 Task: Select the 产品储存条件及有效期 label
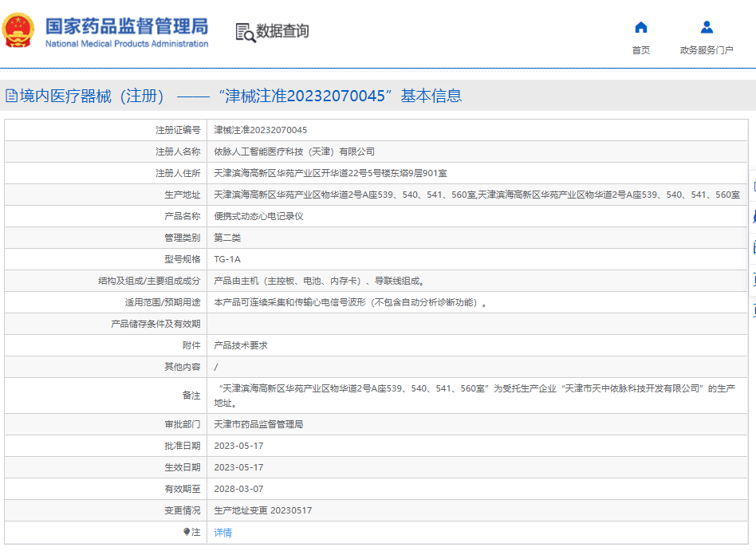coord(156,324)
